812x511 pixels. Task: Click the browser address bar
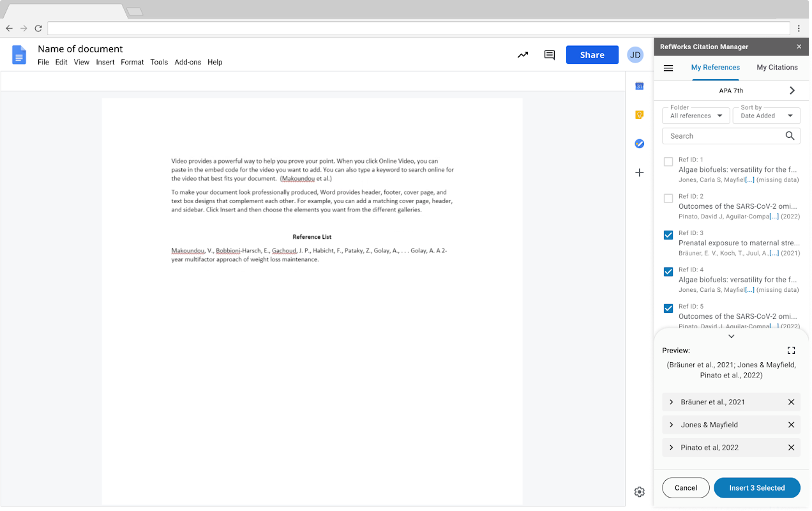coord(419,29)
